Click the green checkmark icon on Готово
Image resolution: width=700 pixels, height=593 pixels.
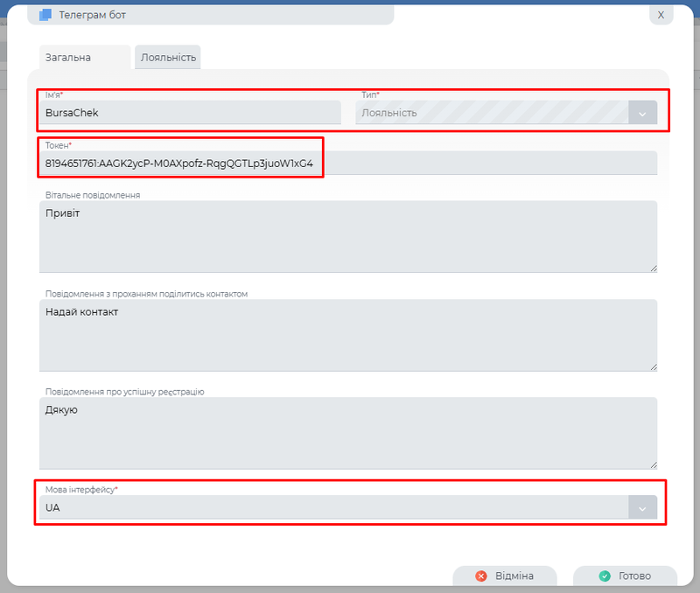pyautogui.click(x=604, y=576)
